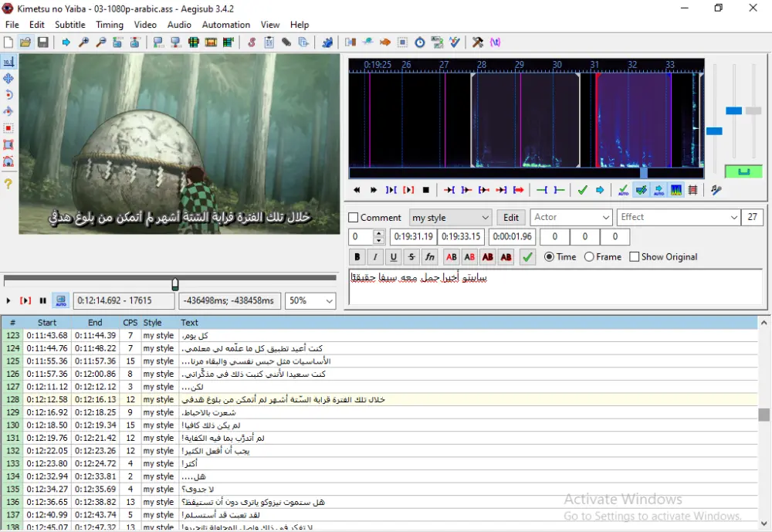Open the 50% video zoom dropdown
Screen dimensions: 772x532
click(x=310, y=300)
